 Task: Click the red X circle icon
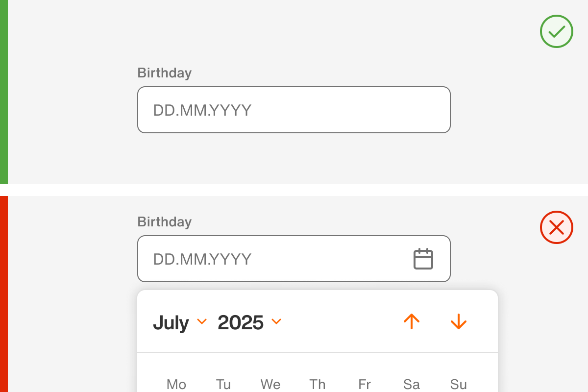point(556,227)
